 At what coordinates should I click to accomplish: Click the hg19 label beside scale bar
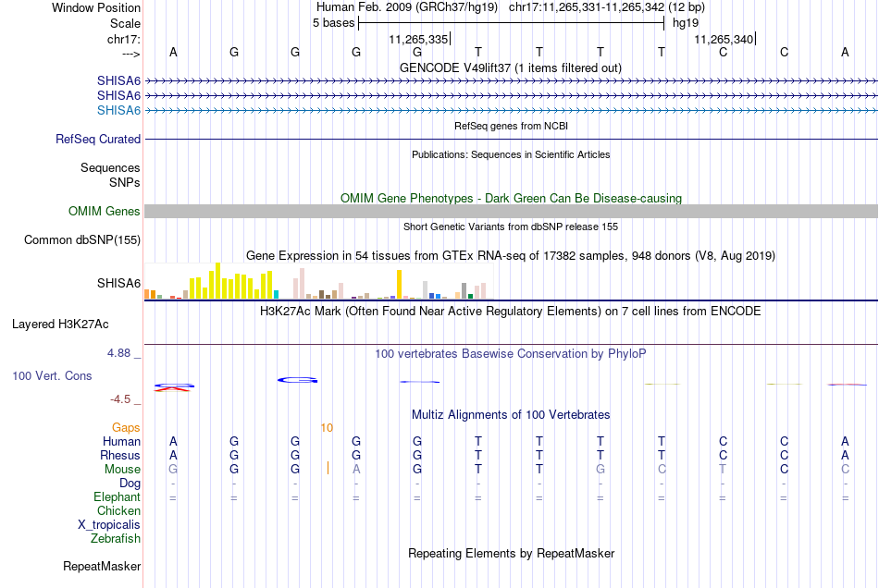[686, 23]
